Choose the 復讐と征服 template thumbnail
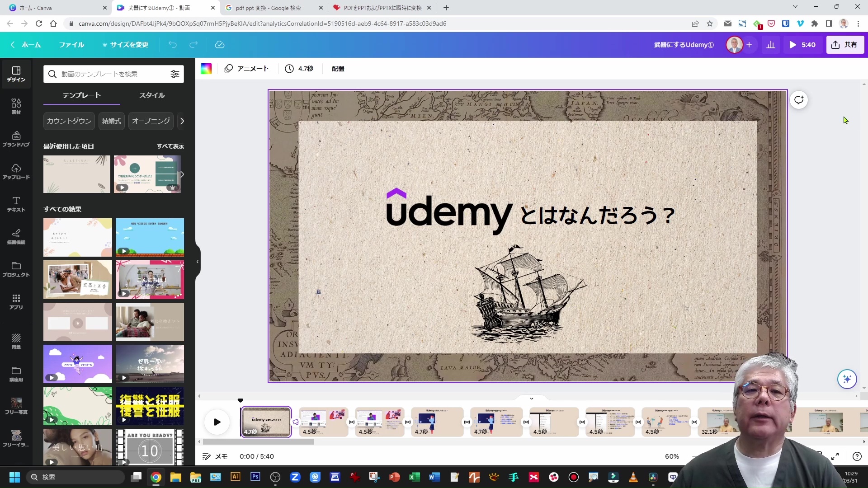The height and width of the screenshot is (488, 868). click(x=150, y=406)
